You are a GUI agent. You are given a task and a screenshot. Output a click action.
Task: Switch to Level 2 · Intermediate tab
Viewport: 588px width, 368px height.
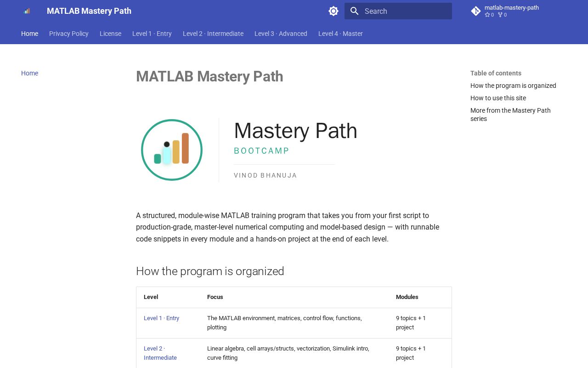click(213, 34)
